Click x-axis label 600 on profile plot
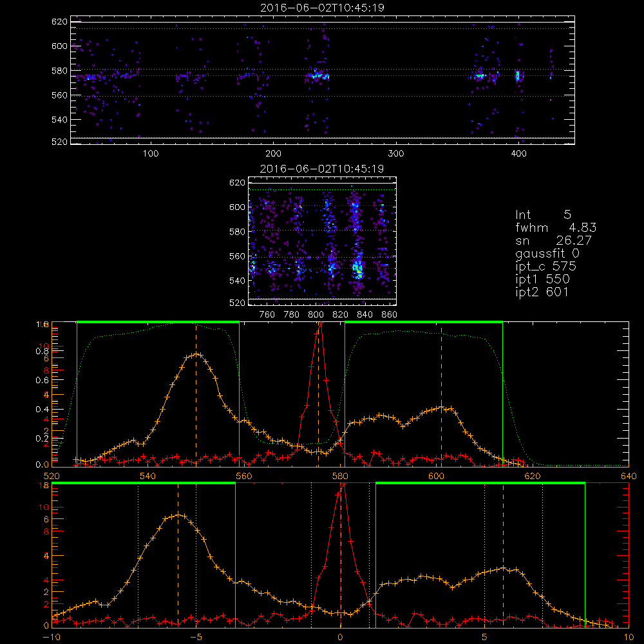 [x=436, y=477]
